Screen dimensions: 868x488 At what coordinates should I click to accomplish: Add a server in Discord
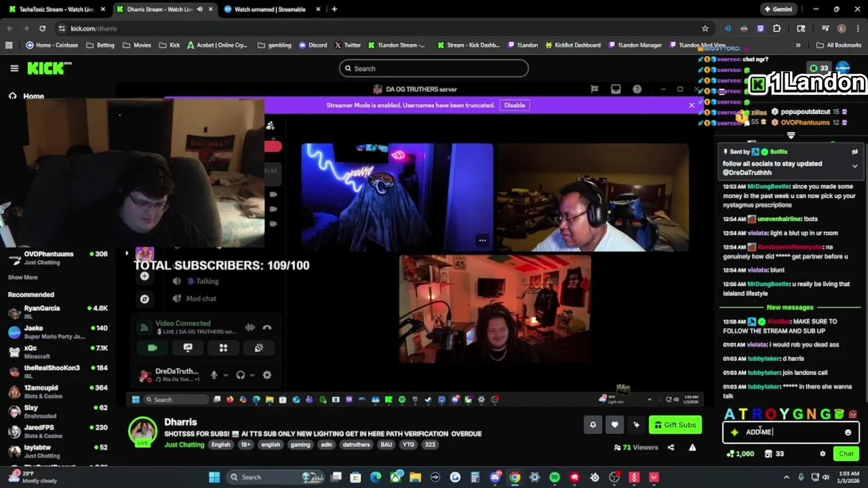click(144, 276)
